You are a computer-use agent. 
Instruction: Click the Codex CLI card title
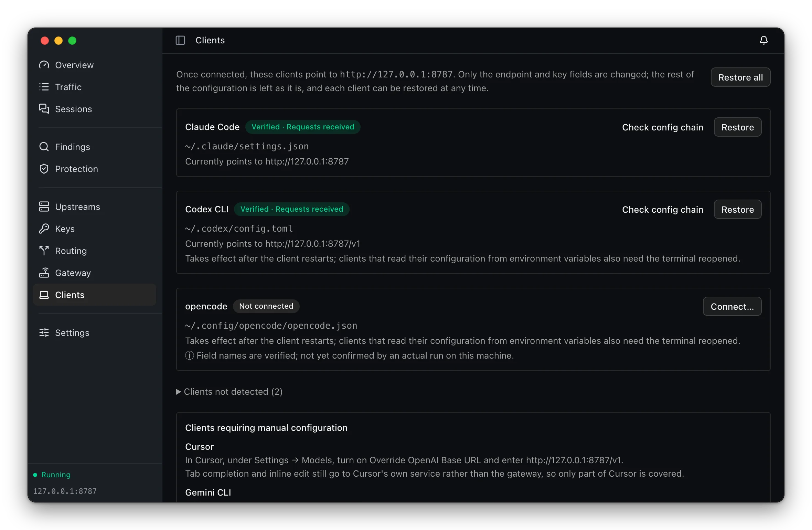tap(207, 210)
